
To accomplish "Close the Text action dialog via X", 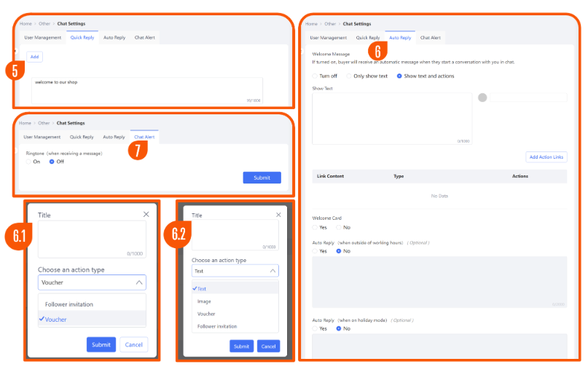I will pyautogui.click(x=278, y=215).
